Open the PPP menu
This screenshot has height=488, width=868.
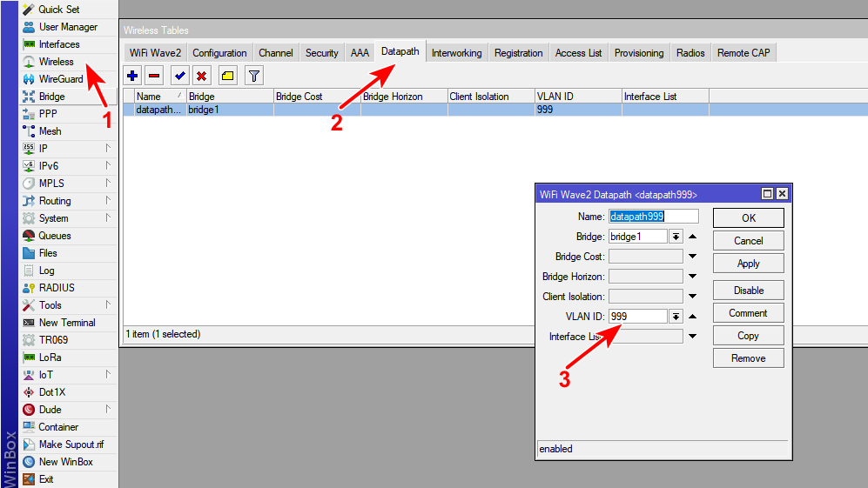[69, 113]
